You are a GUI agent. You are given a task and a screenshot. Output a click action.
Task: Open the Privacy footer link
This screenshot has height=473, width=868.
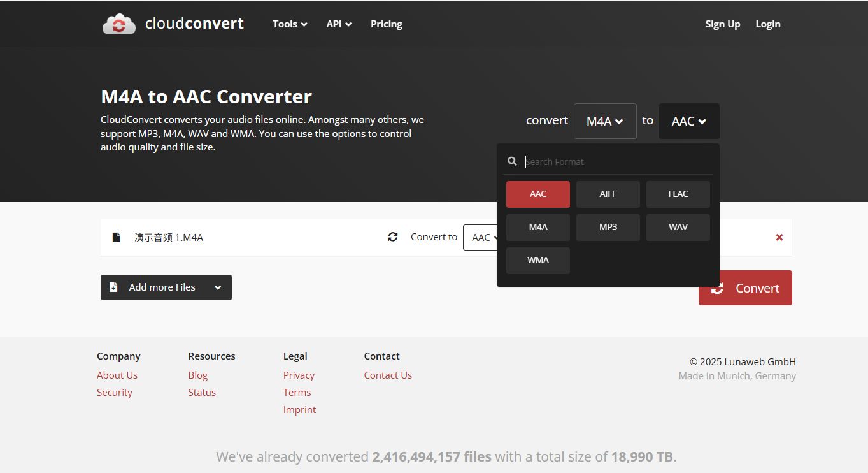pyautogui.click(x=299, y=375)
